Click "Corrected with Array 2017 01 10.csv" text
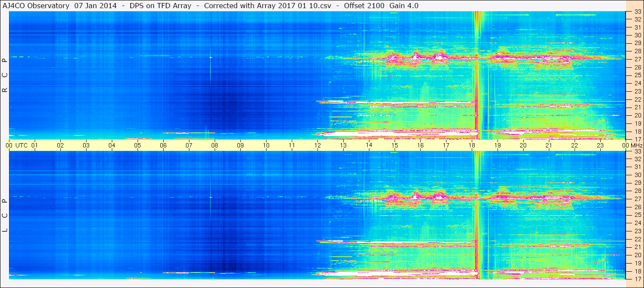The height and width of the screenshot is (288, 644). point(267,6)
